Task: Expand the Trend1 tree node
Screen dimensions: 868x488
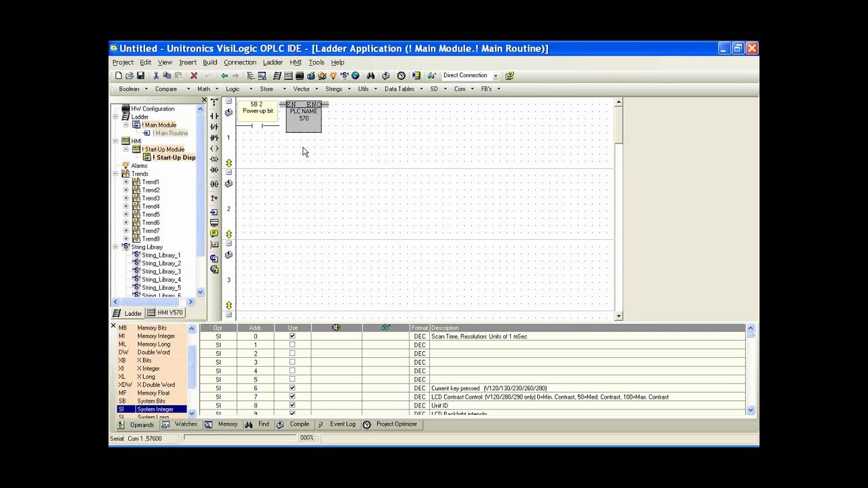Action: tap(125, 182)
